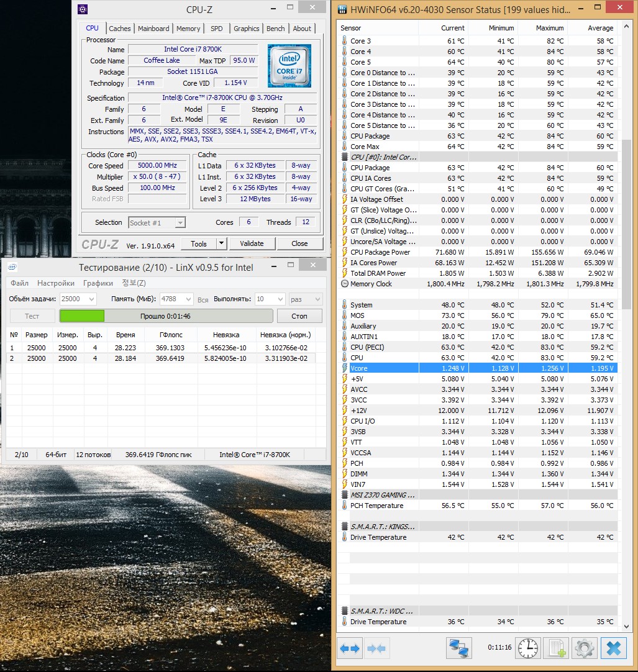Viewport: 638px width, 672px height.
Task: Click HWiNFO64 title bar app icon
Action: 342,9
